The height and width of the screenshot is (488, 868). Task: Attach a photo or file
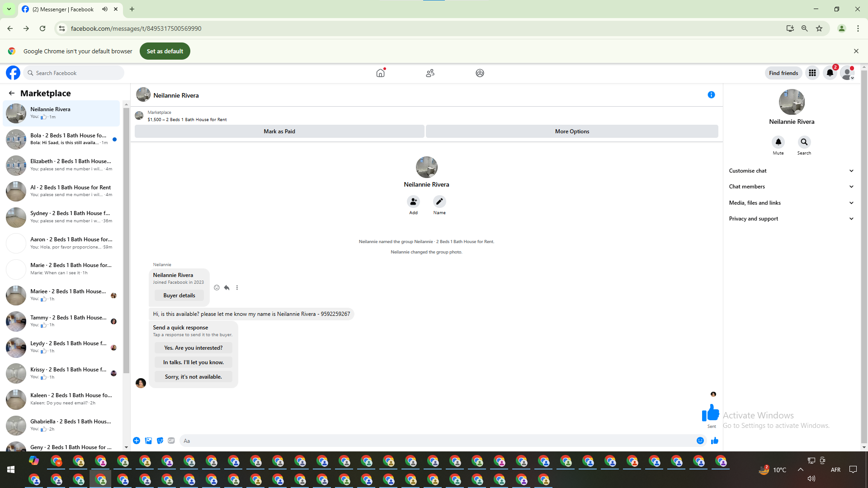[148, 441]
